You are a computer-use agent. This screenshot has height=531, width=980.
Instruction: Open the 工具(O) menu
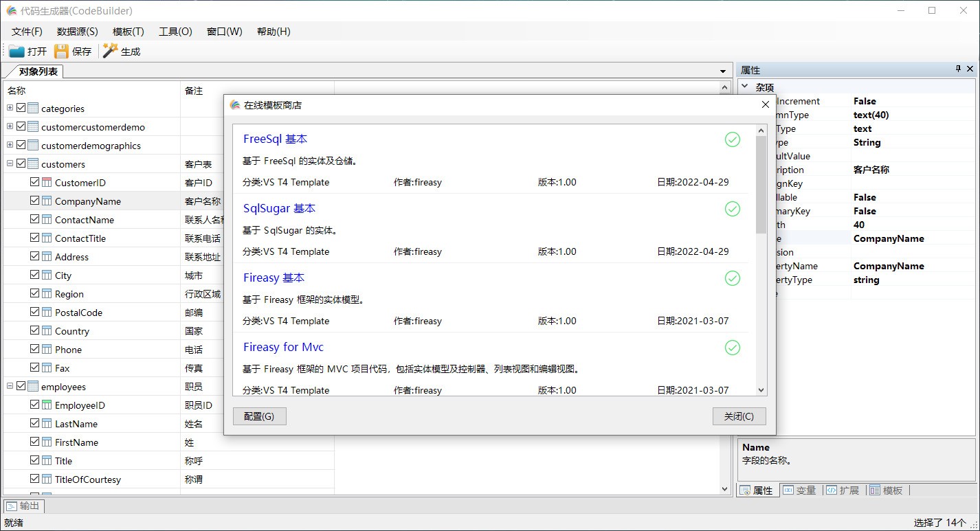pos(175,31)
